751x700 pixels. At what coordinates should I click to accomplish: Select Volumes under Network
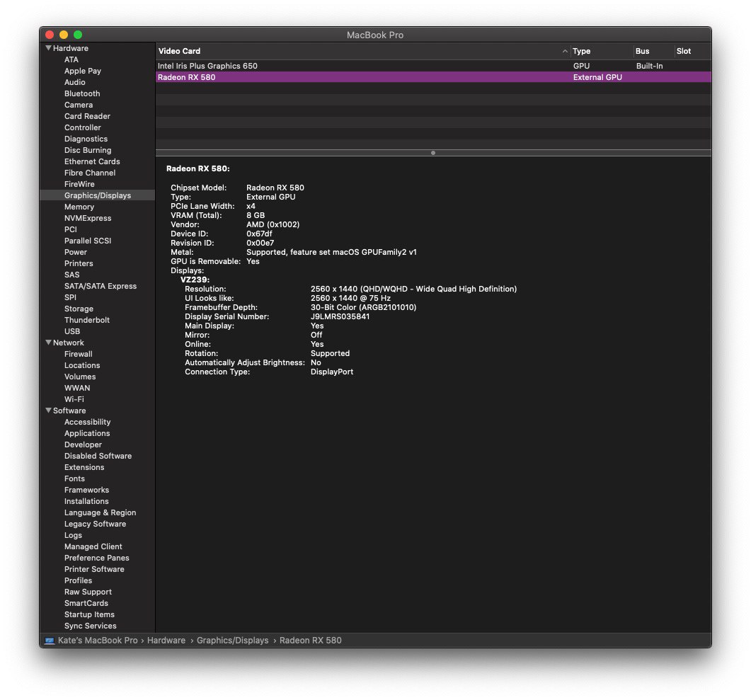coord(80,377)
